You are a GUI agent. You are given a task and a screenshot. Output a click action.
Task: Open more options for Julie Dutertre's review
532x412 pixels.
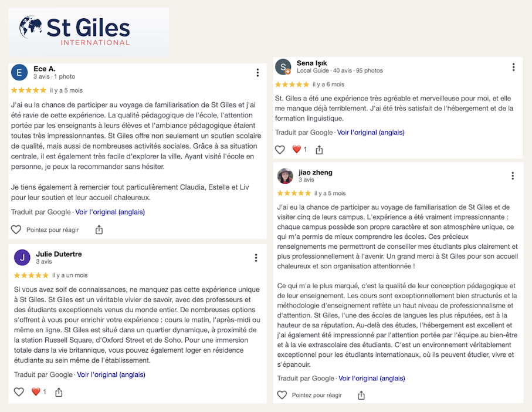(x=256, y=258)
